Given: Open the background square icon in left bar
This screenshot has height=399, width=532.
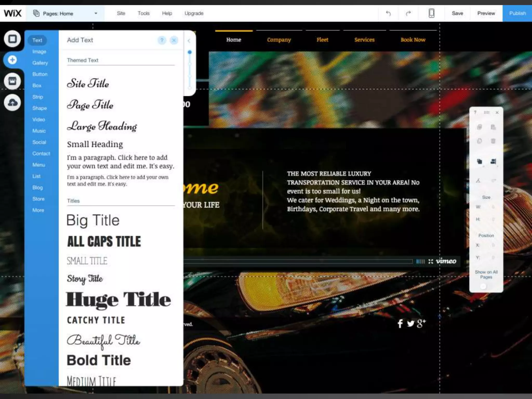Looking at the screenshot, I should (12, 39).
